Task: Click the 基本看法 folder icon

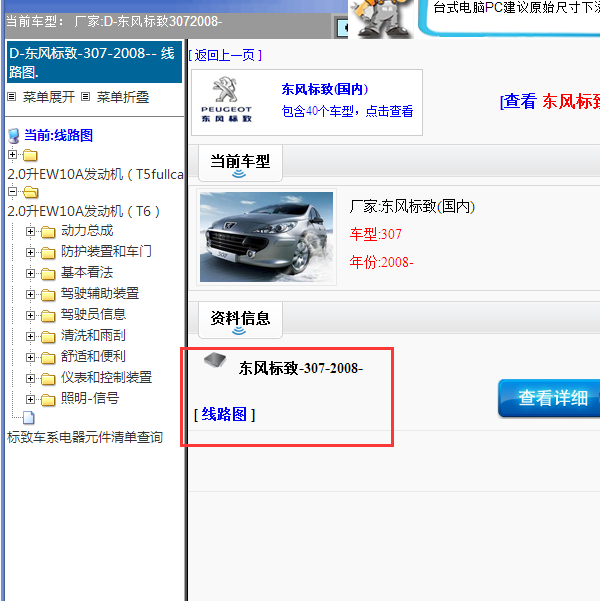Action: [48, 274]
